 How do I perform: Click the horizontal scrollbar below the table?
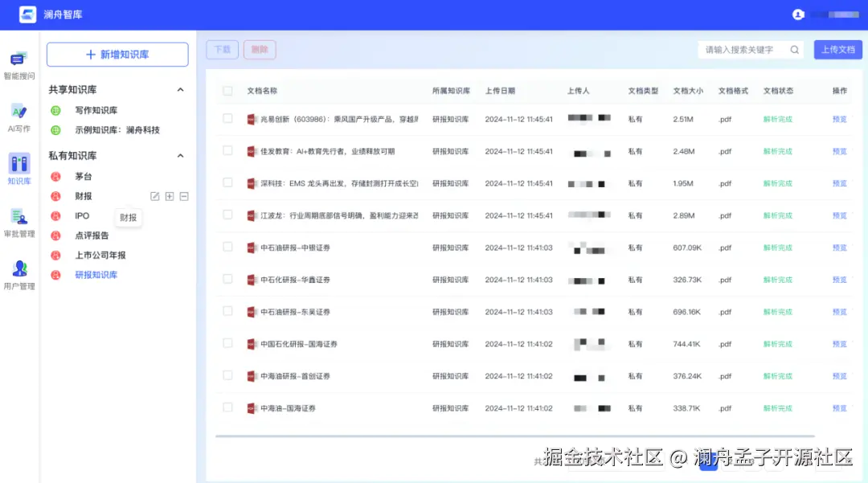(x=515, y=436)
